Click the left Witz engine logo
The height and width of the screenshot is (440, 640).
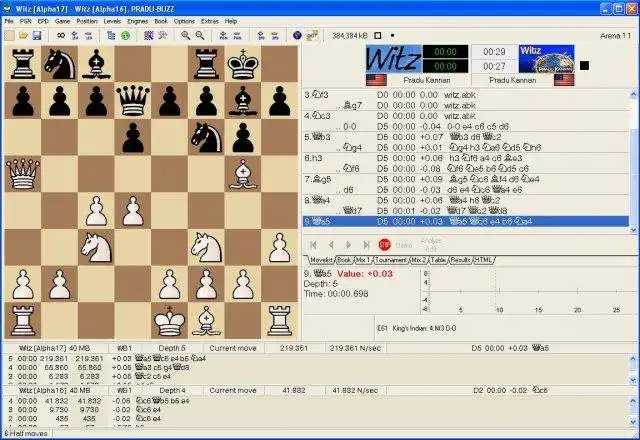point(393,59)
